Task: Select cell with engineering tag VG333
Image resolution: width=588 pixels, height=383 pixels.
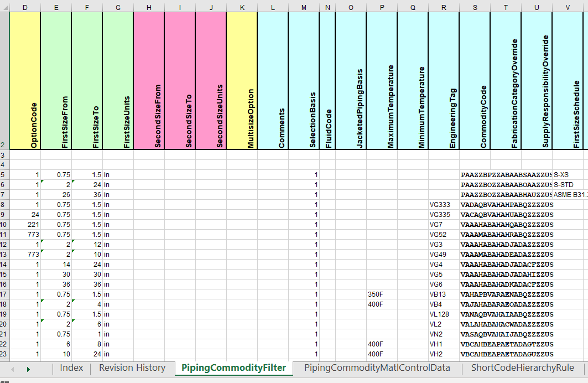Action: point(444,205)
